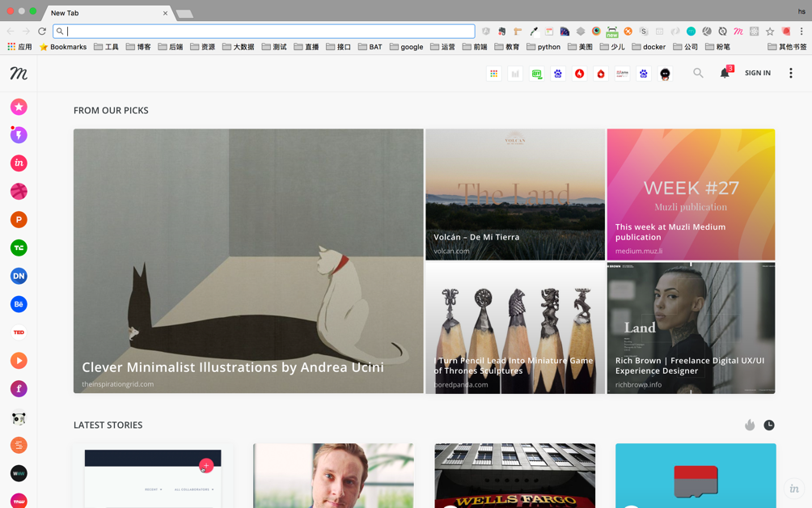The height and width of the screenshot is (508, 812).
Task: Open the WEEK #27 Muzli publication card
Action: 691,195
